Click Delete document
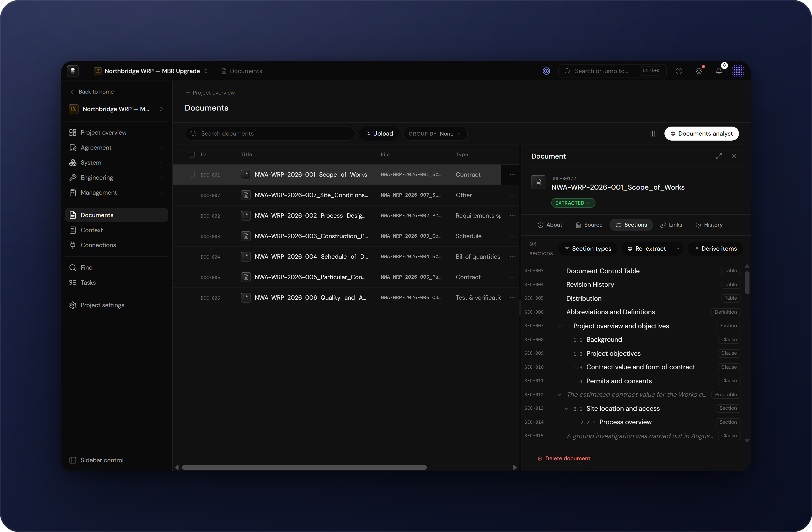Image resolution: width=812 pixels, height=532 pixels. pyautogui.click(x=564, y=458)
